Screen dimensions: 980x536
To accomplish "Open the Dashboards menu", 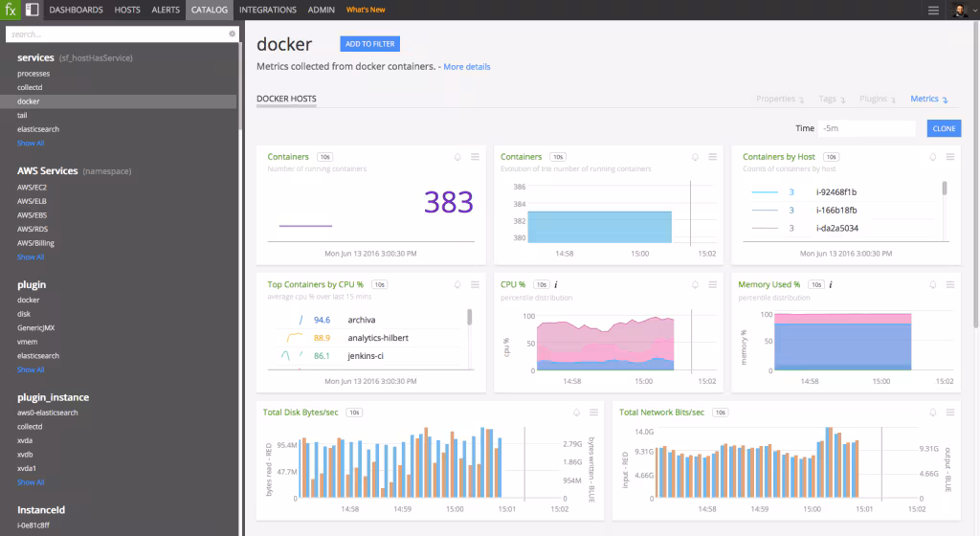I will tap(77, 10).
